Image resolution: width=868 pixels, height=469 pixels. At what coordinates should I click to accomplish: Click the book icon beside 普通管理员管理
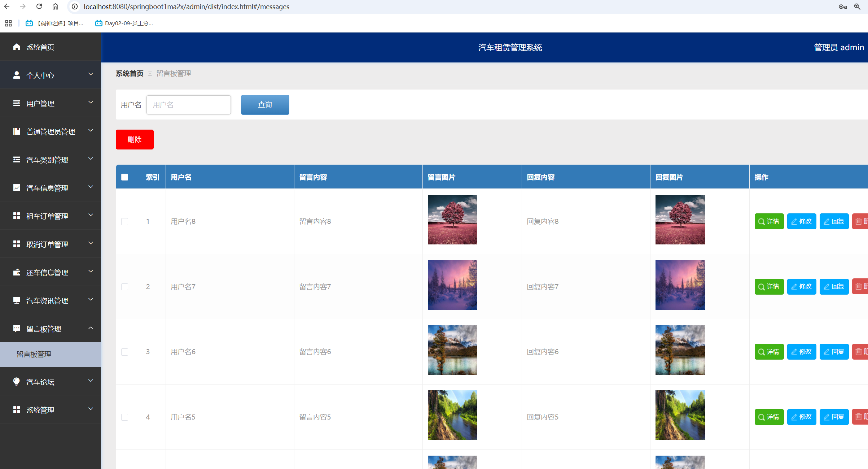(x=17, y=131)
